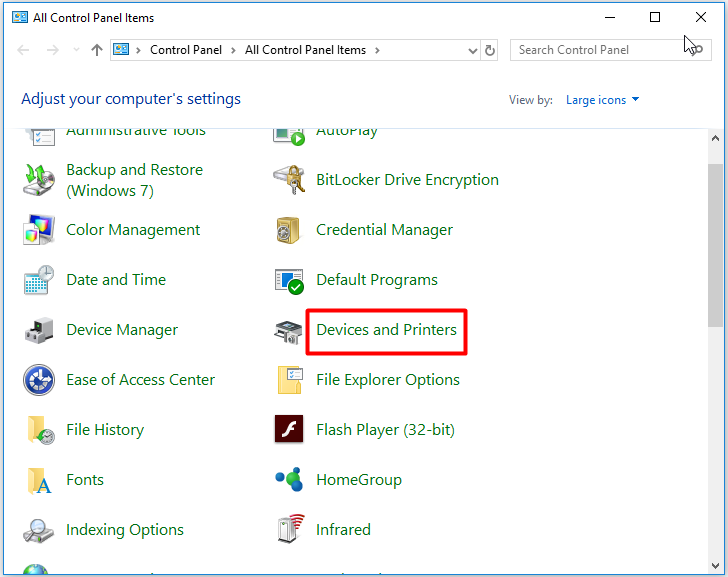Click the Default Programs icon
The image size is (728, 577).
(289, 281)
